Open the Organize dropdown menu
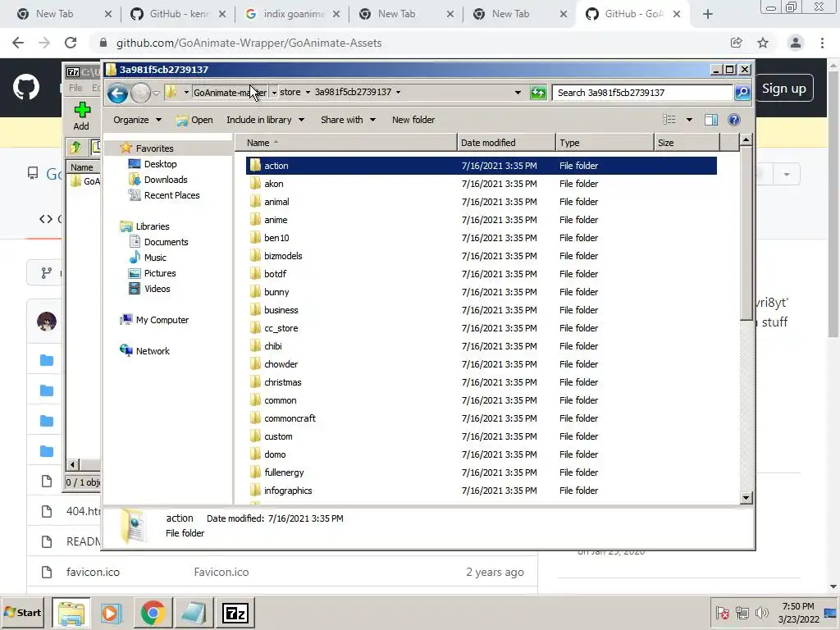The width and height of the screenshot is (840, 630). 137,120
